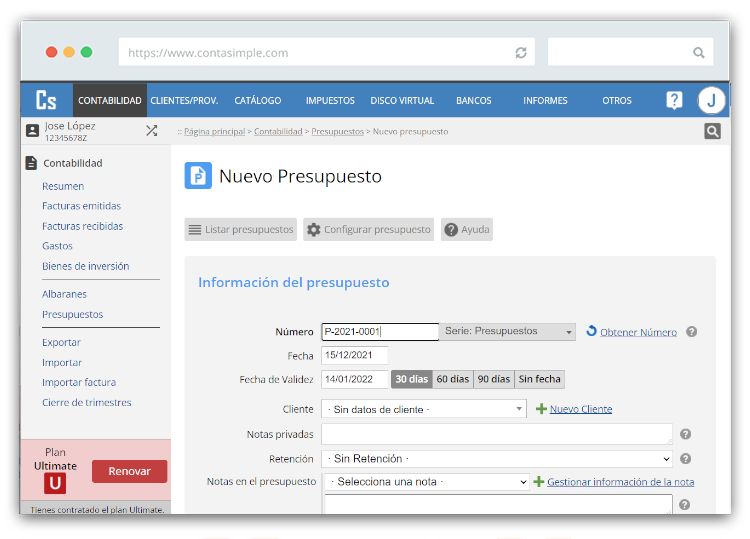
Task: Click Página principal breadcrumb link
Action: (x=214, y=132)
